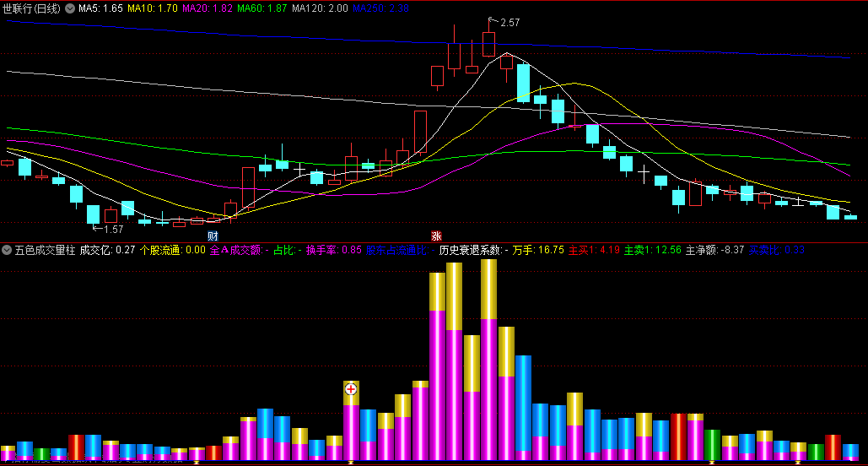
Task: Select the 世联行(日线) chart title
Action: click(x=31, y=8)
